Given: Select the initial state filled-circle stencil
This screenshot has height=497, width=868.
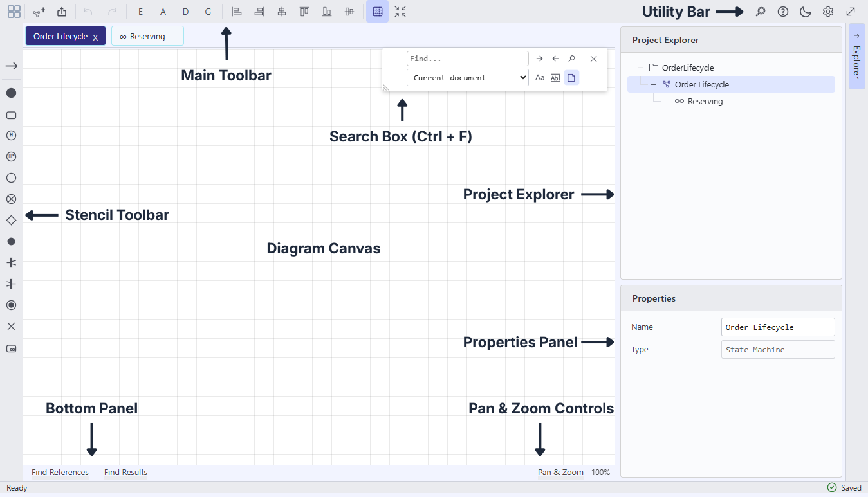Looking at the screenshot, I should click(11, 93).
